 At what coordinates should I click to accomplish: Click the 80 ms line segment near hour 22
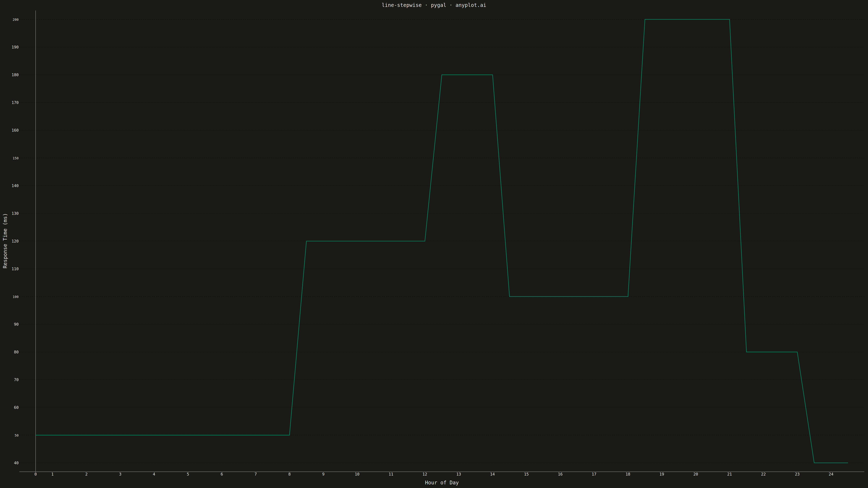tap(772, 352)
